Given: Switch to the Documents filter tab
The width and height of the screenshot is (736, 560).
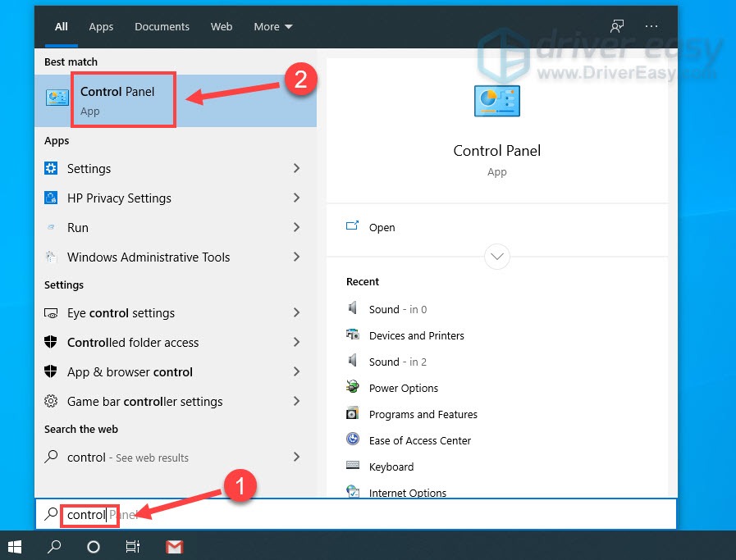Looking at the screenshot, I should pyautogui.click(x=162, y=26).
